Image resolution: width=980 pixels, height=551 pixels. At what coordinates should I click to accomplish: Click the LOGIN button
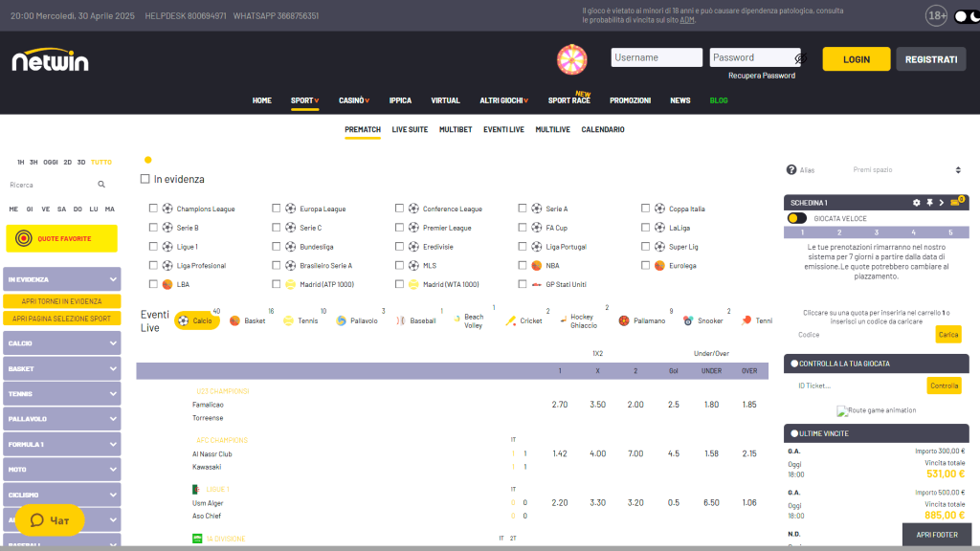(856, 58)
